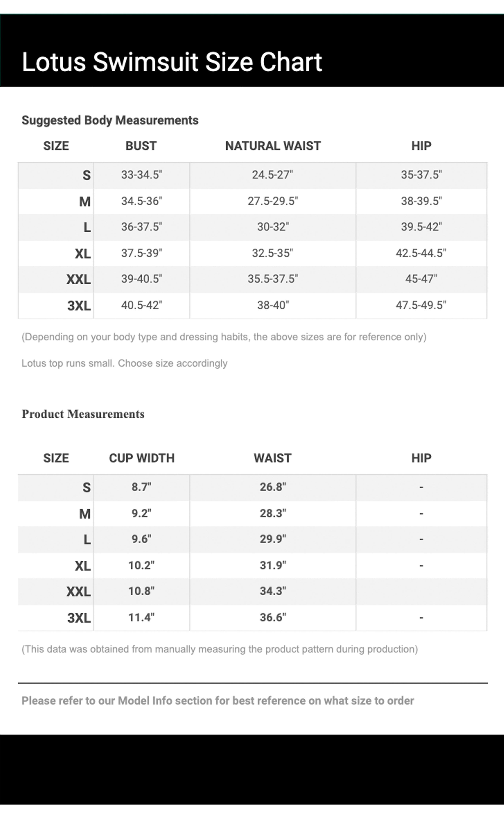The width and height of the screenshot is (504, 819).
Task: Click the manually measuring data disclaimer text
Action: [x=220, y=649]
